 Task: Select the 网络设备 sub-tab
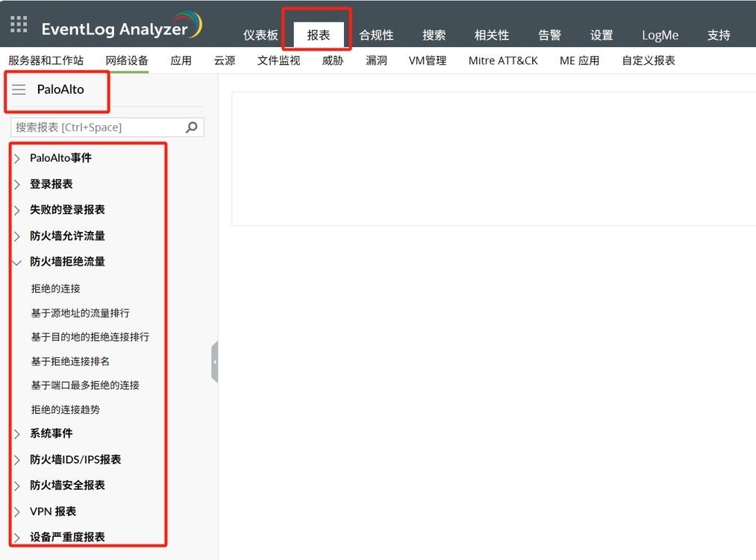coord(128,60)
